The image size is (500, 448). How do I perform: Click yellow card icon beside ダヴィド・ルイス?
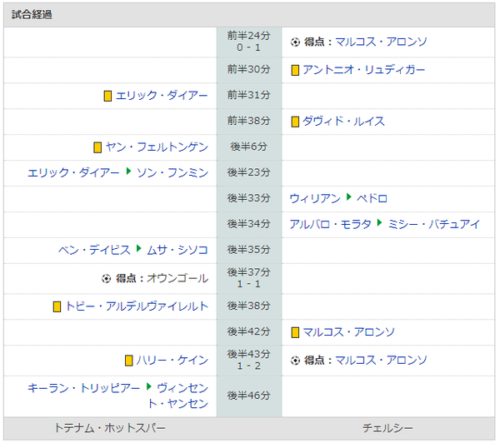pyautogui.click(x=295, y=122)
